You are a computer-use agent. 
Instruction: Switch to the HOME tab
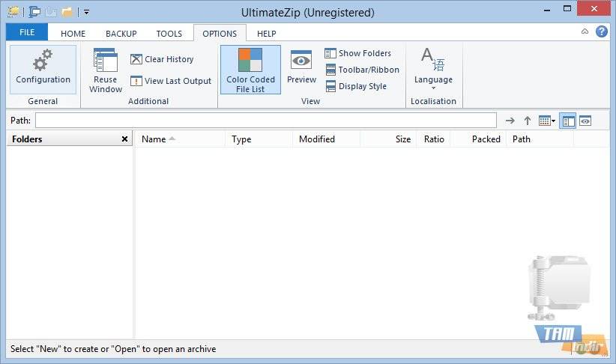click(x=73, y=34)
